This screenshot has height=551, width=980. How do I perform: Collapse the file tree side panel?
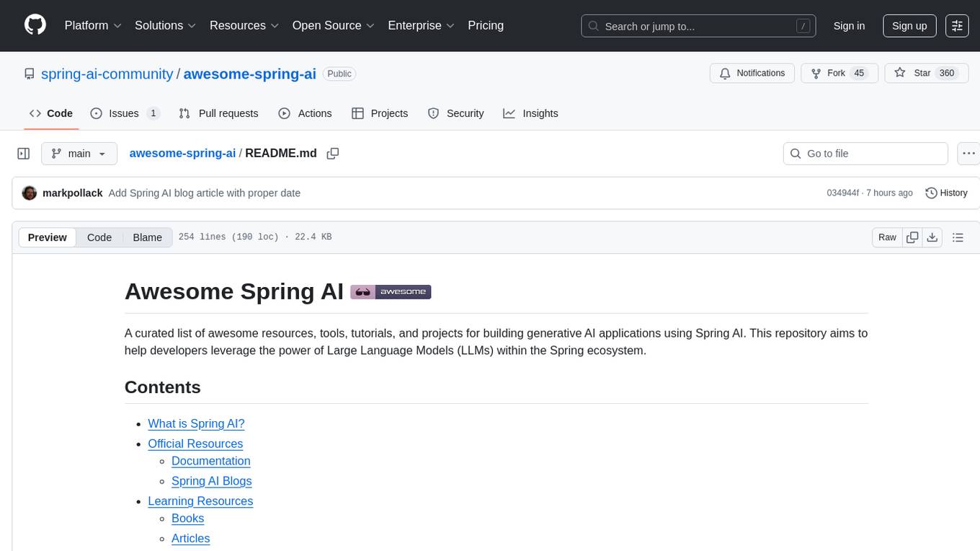coord(24,154)
